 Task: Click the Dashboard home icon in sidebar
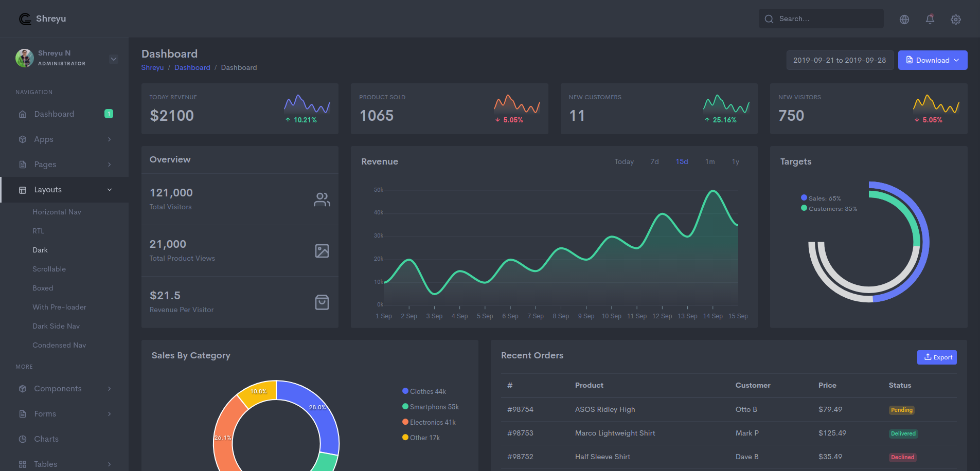[23, 114]
